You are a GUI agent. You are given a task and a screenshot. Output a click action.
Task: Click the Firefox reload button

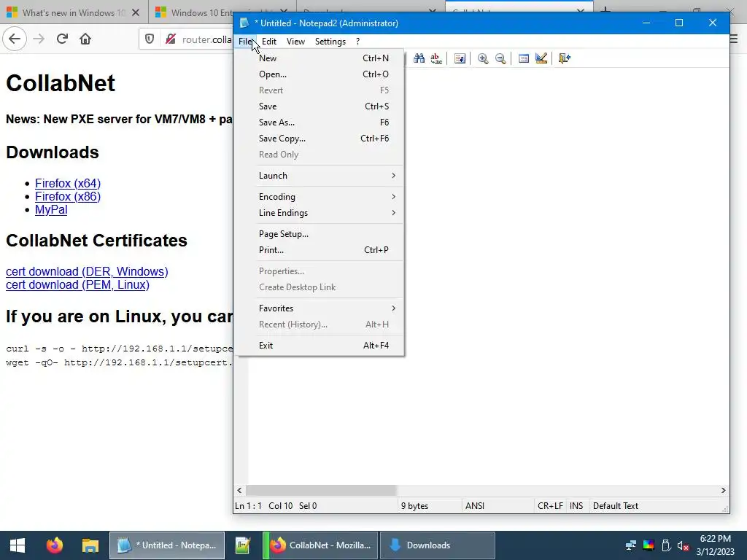coord(62,39)
